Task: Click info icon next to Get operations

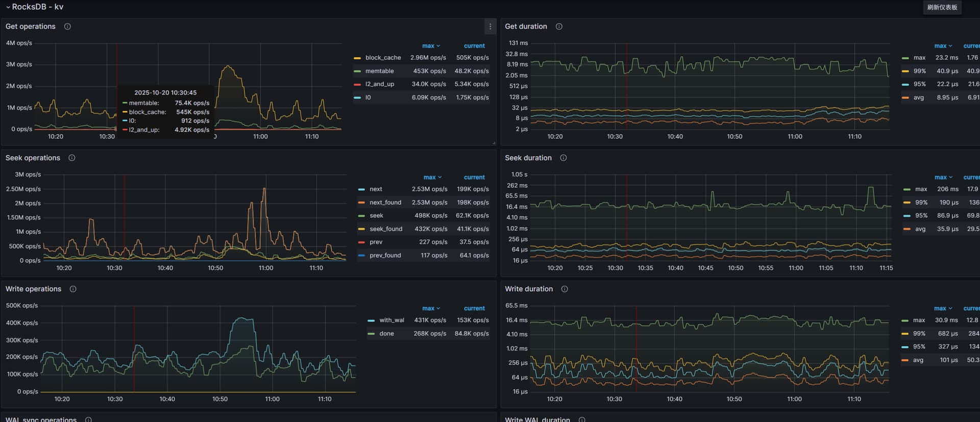Action: click(x=67, y=27)
